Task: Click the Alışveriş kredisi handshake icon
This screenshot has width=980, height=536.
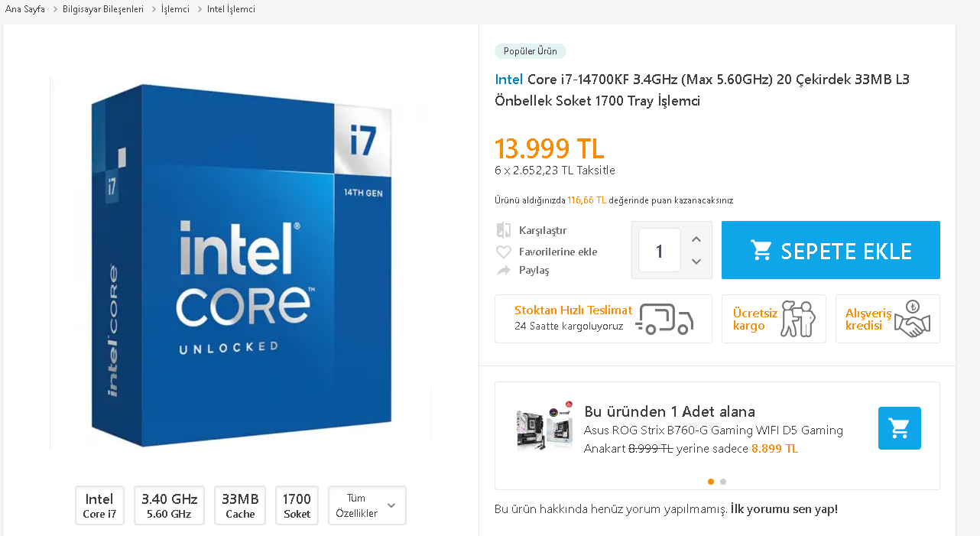Action: pos(912,319)
